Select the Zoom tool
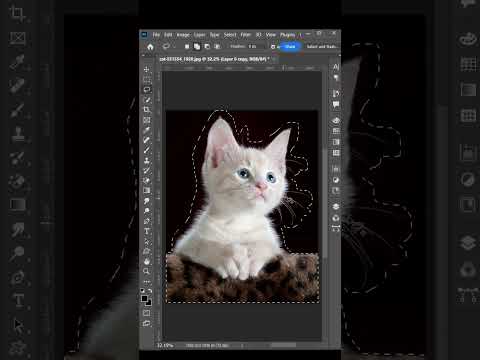This screenshot has height=360, width=480. 147,271
